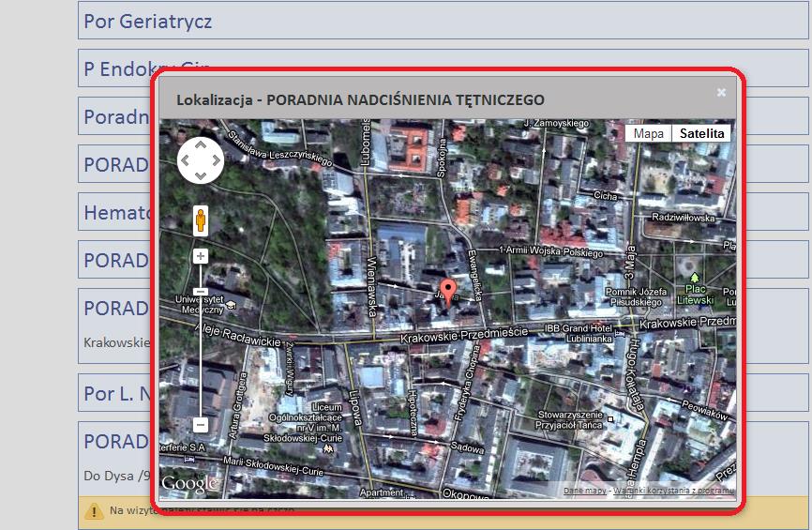The height and width of the screenshot is (530, 812).
Task: Click the Stanisława Leszczyńskiego street label
Action: 279,148
